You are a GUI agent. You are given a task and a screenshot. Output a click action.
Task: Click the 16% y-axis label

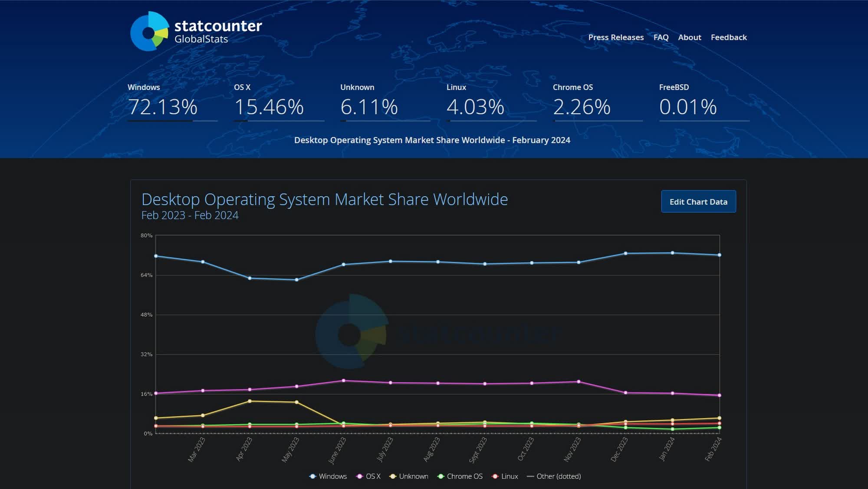tap(146, 394)
